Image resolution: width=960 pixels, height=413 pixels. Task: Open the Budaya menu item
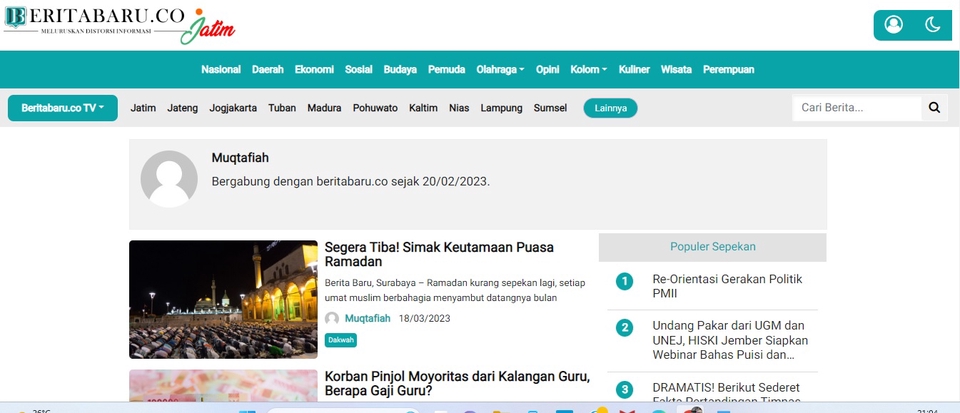click(400, 70)
